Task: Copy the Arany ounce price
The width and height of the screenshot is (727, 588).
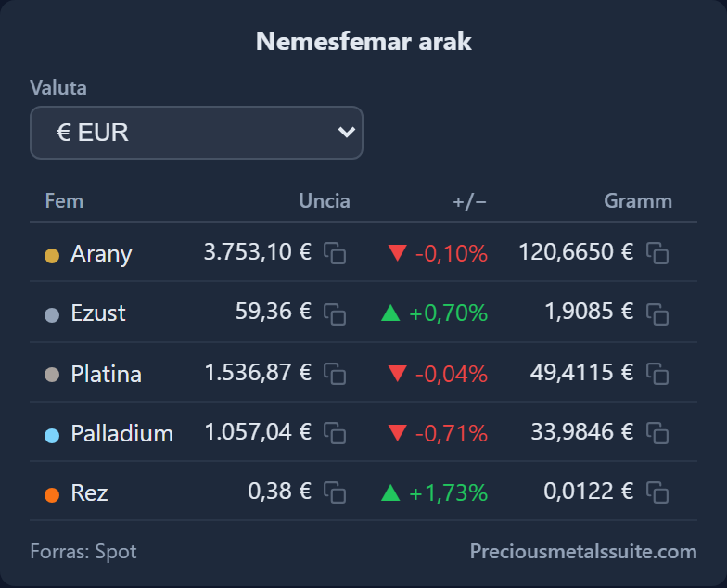Action: click(335, 253)
